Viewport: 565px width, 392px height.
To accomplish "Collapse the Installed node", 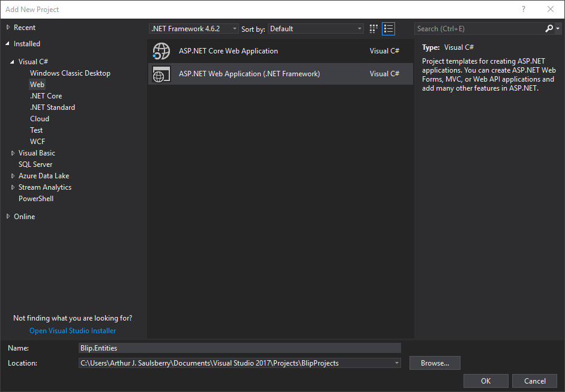I will coord(8,44).
